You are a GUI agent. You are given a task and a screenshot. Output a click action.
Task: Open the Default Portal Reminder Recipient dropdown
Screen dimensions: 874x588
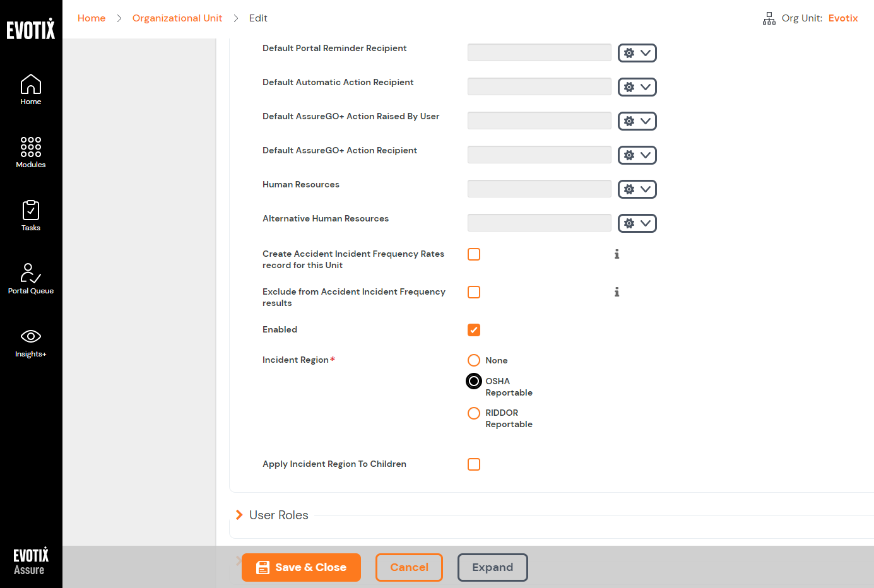pyautogui.click(x=645, y=53)
